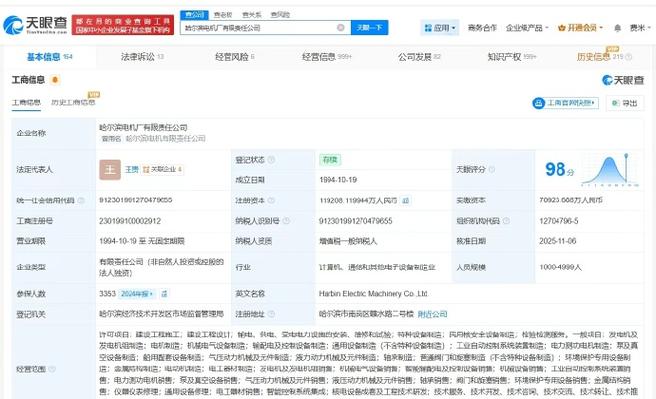
Task: Click the 关联企业 4 tag
Action: coord(162,169)
